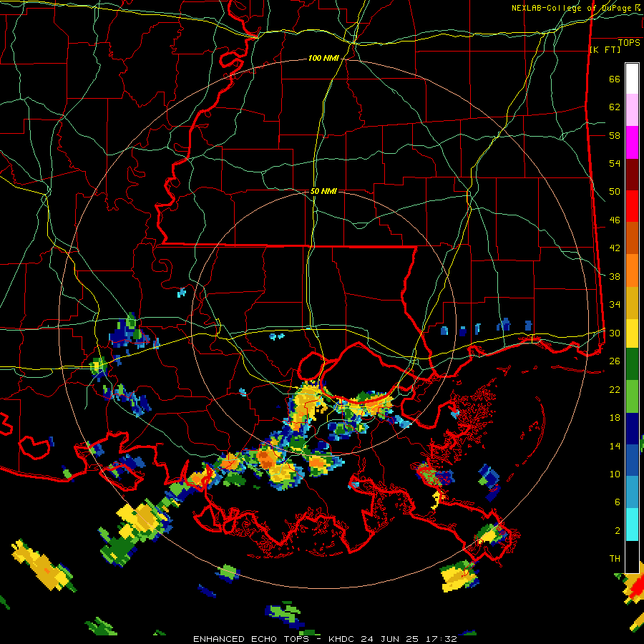Click the 58 scale label
Screen dimensions: 644x644
615,135
